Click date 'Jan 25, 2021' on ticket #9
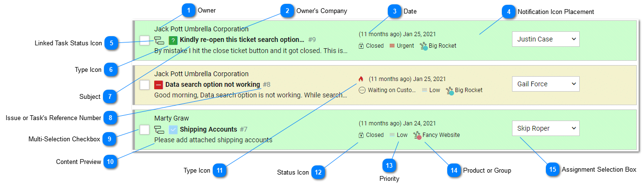This screenshot has height=190, width=644. click(x=420, y=34)
